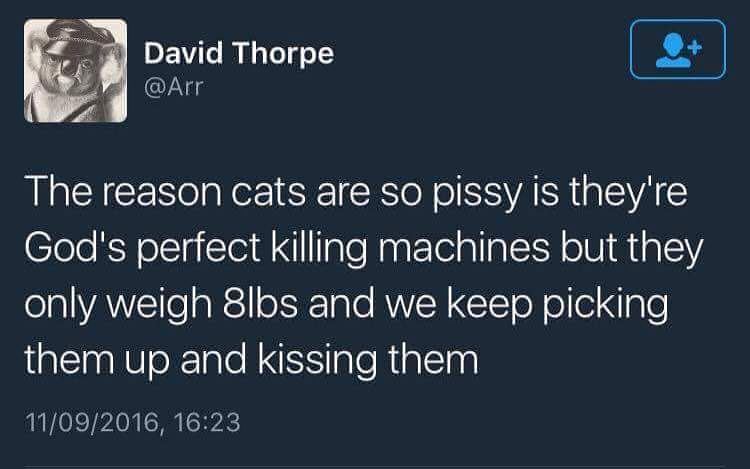Open the David Thorpe display name

(x=239, y=53)
